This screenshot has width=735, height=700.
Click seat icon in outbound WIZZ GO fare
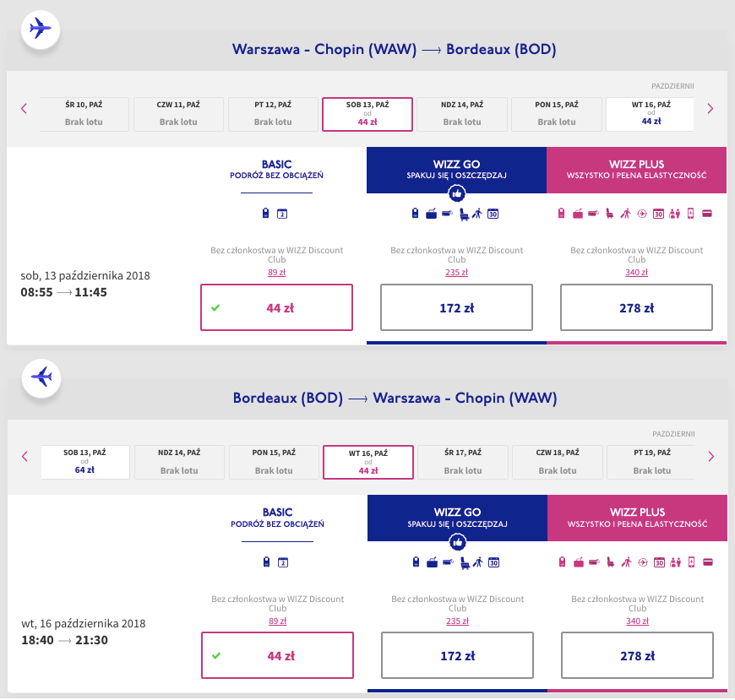464,214
